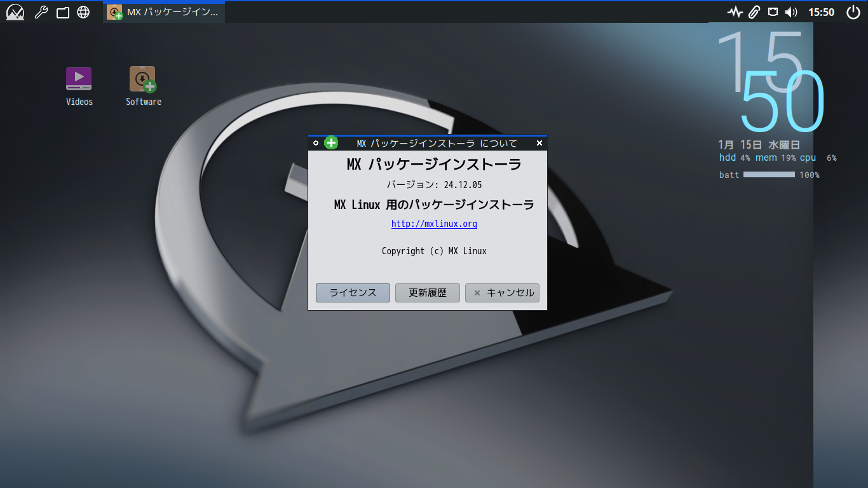Select the Videos desktop icon
This screenshot has width=868, height=488.
tap(79, 86)
